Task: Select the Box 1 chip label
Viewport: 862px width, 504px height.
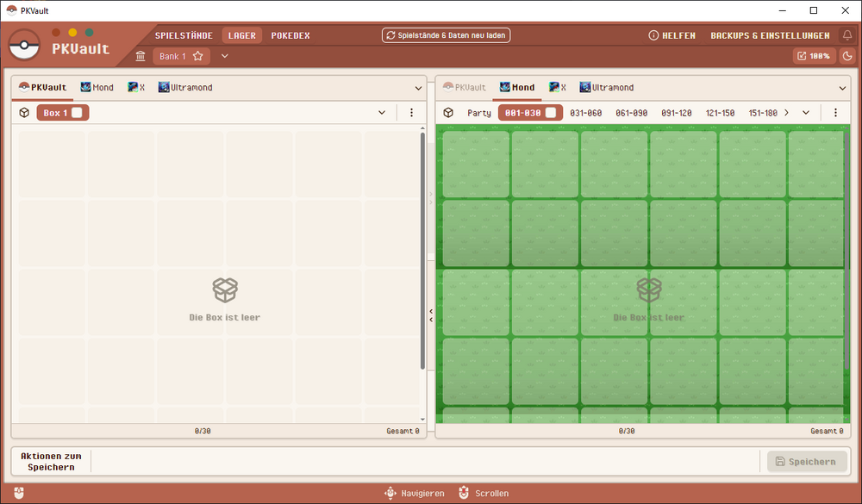Action: [x=55, y=113]
